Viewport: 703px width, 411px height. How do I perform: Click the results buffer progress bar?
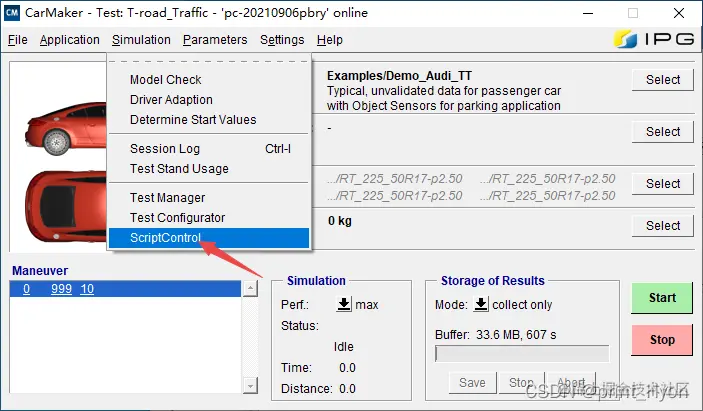[x=522, y=354]
